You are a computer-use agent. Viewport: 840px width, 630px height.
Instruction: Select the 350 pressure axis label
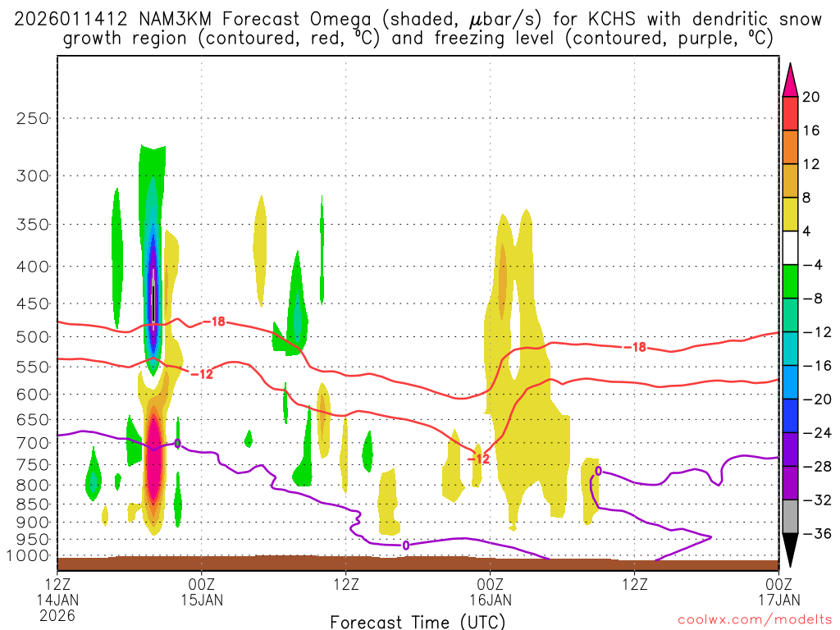point(33,225)
